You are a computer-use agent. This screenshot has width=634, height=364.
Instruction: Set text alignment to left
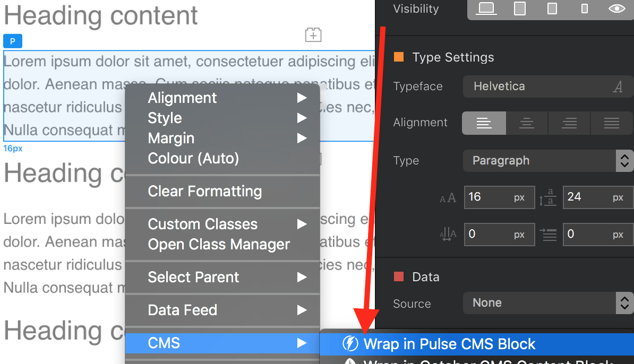click(x=484, y=123)
